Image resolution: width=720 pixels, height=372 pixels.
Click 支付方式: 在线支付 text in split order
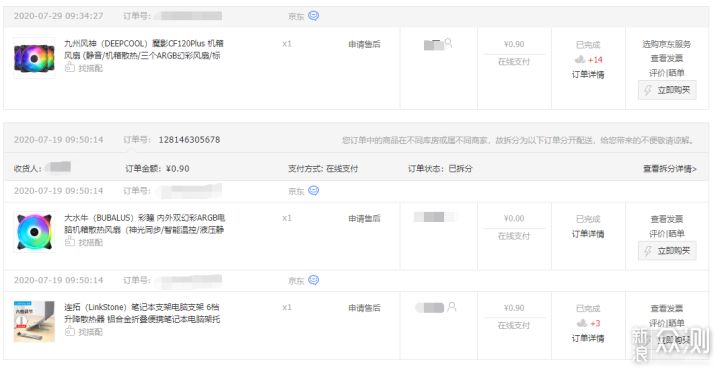(x=323, y=169)
